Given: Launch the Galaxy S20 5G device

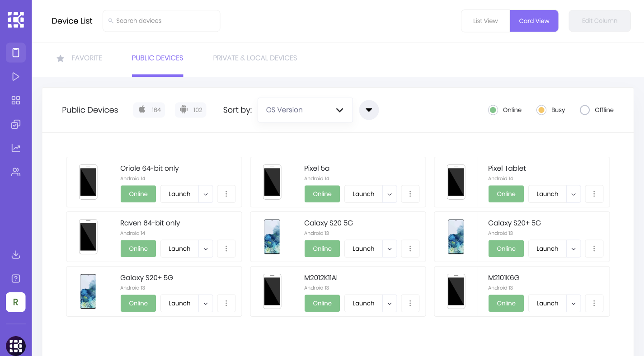Looking at the screenshot, I should coord(364,248).
